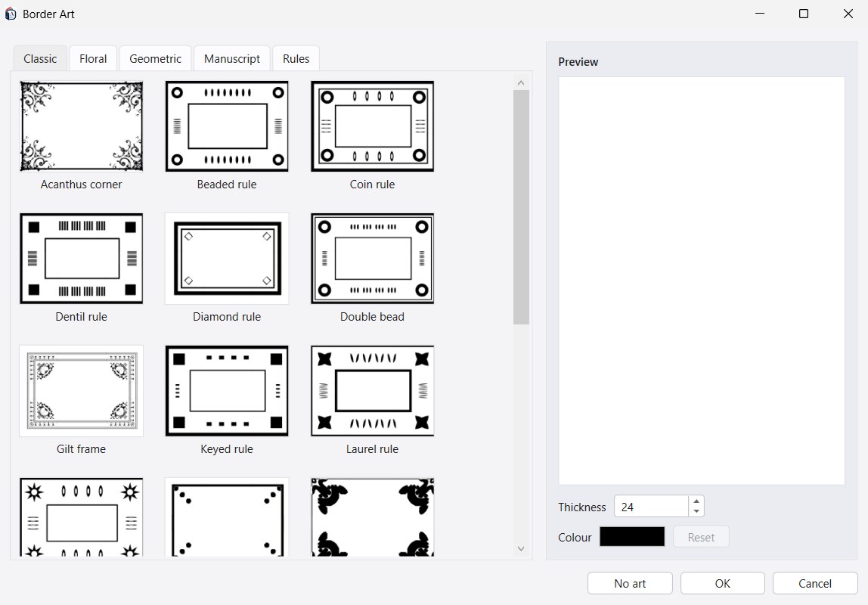
Task: Click into the Thickness value field
Action: click(x=652, y=507)
